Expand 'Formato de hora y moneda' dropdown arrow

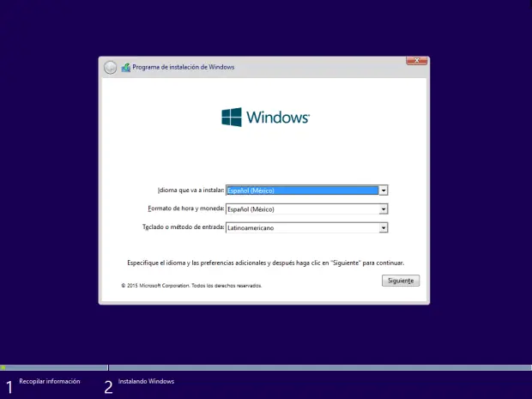pos(384,209)
